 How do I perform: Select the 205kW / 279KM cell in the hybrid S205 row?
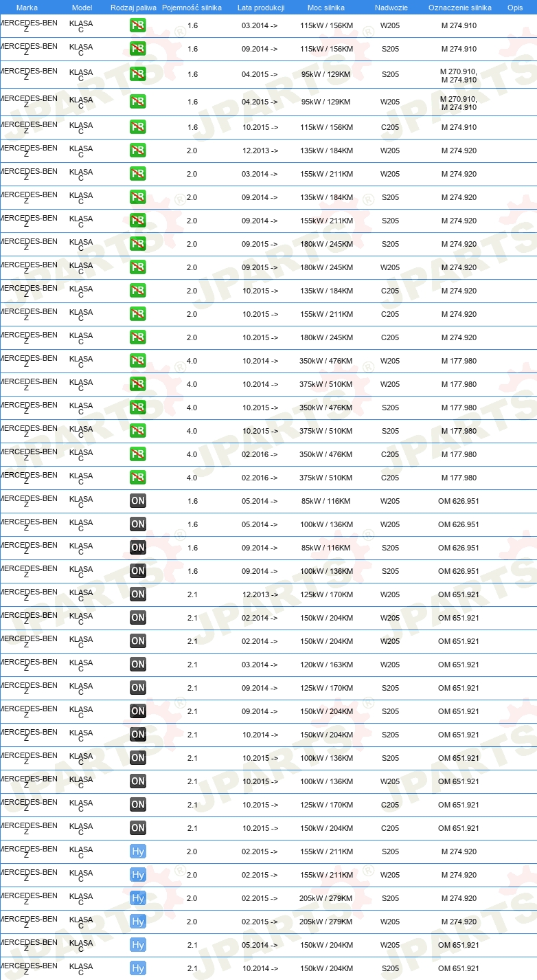coord(326,898)
